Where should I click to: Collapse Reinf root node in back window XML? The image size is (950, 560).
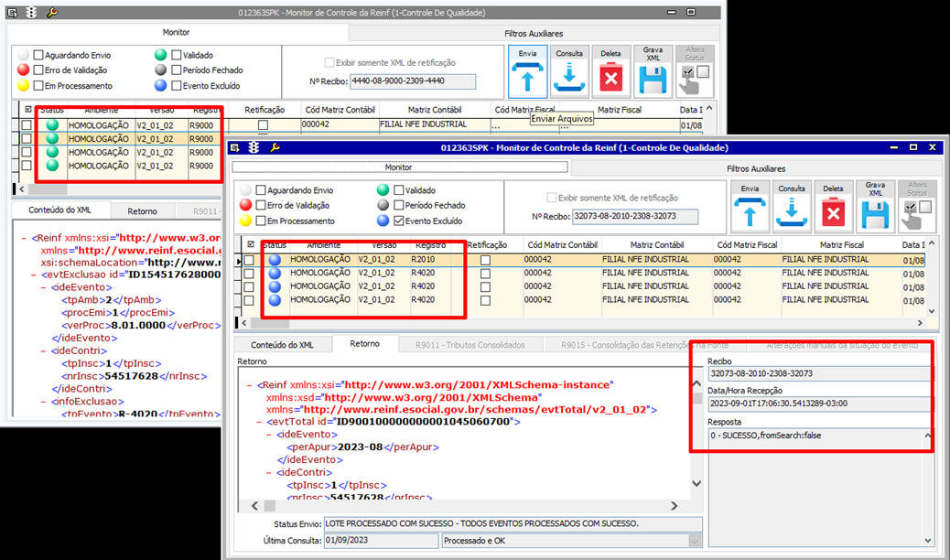tap(24, 238)
